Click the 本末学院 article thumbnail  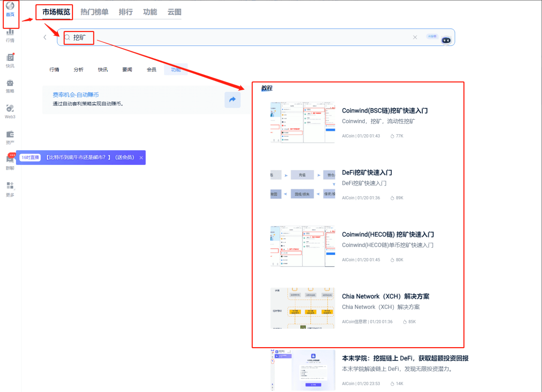coord(303,370)
